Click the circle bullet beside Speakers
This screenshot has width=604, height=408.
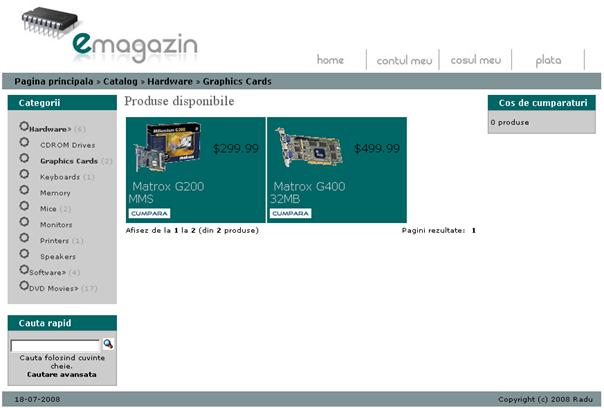click(x=24, y=254)
